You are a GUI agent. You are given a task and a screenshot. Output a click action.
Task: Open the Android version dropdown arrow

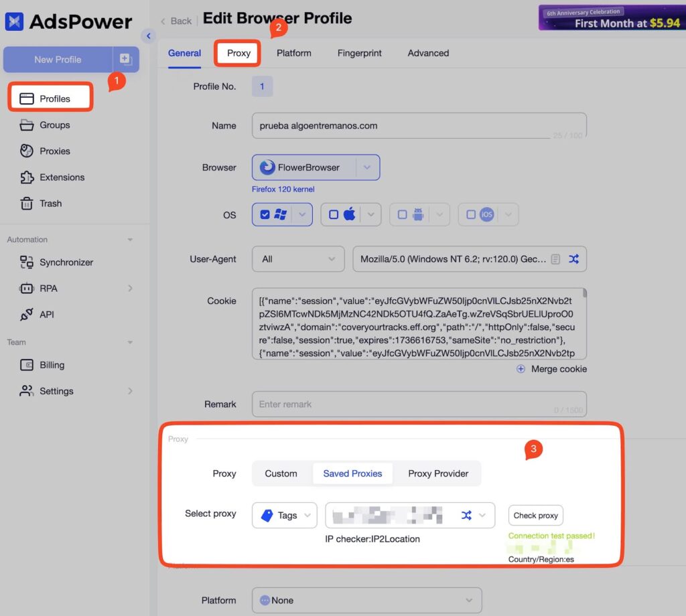click(x=439, y=215)
